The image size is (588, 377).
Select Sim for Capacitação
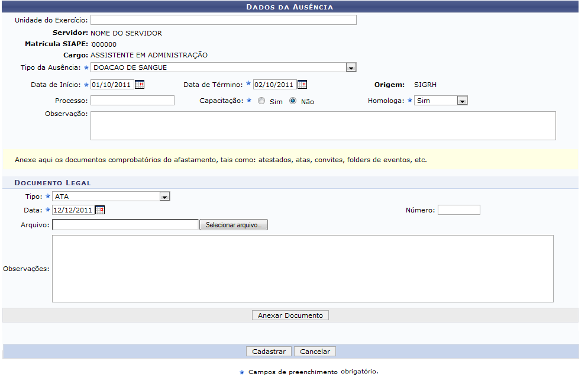(x=261, y=101)
